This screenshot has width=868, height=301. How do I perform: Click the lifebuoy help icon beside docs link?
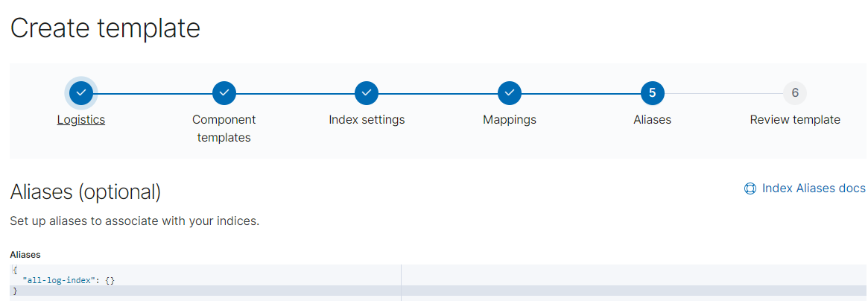[750, 188]
